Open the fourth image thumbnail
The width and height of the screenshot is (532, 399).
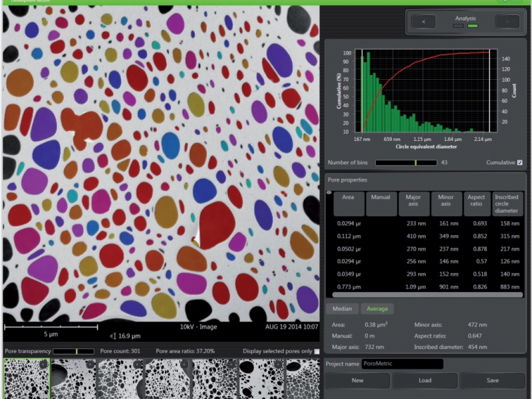pos(168,378)
